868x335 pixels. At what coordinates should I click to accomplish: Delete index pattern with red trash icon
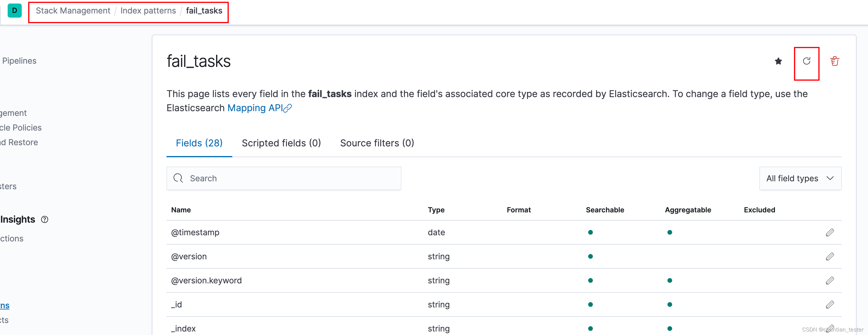tap(834, 61)
